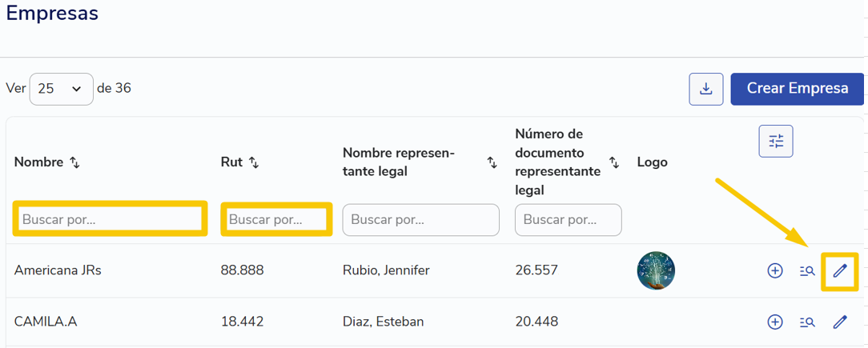Click the Crear Empresa button
The image size is (868, 348).
click(x=798, y=89)
